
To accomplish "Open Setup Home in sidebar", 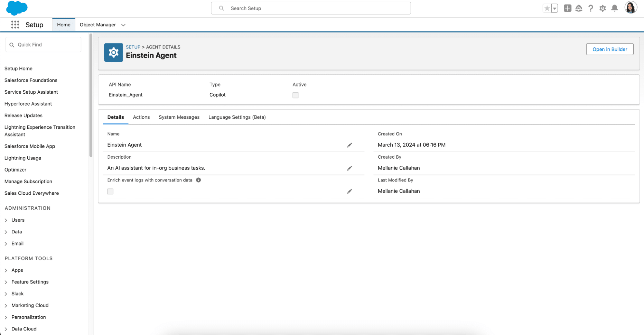I will 18,69.
